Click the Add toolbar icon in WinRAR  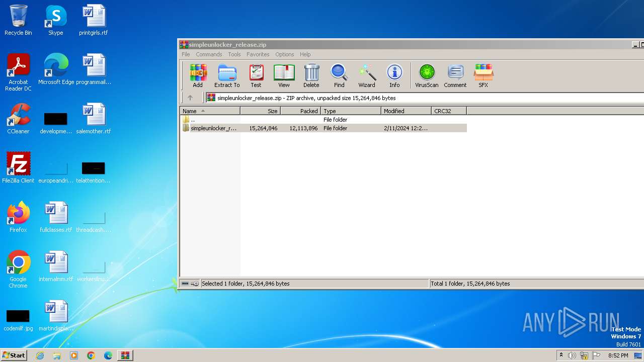point(198,76)
